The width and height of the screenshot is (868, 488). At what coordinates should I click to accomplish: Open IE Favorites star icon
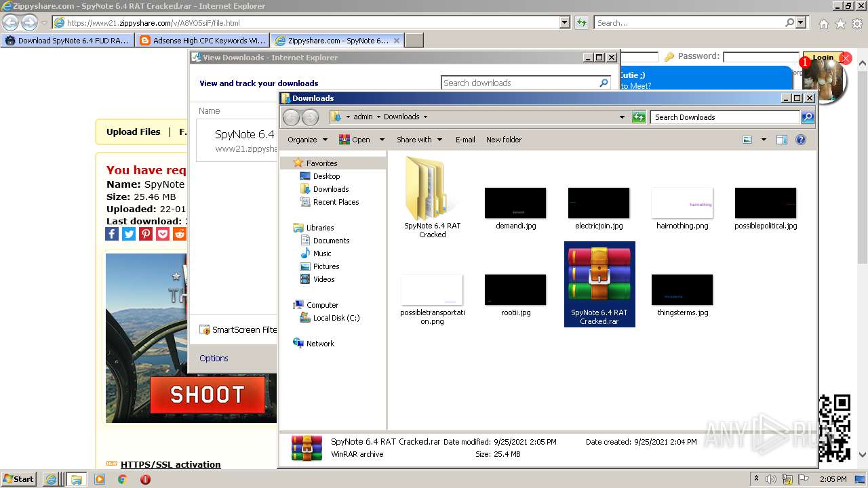coord(840,23)
